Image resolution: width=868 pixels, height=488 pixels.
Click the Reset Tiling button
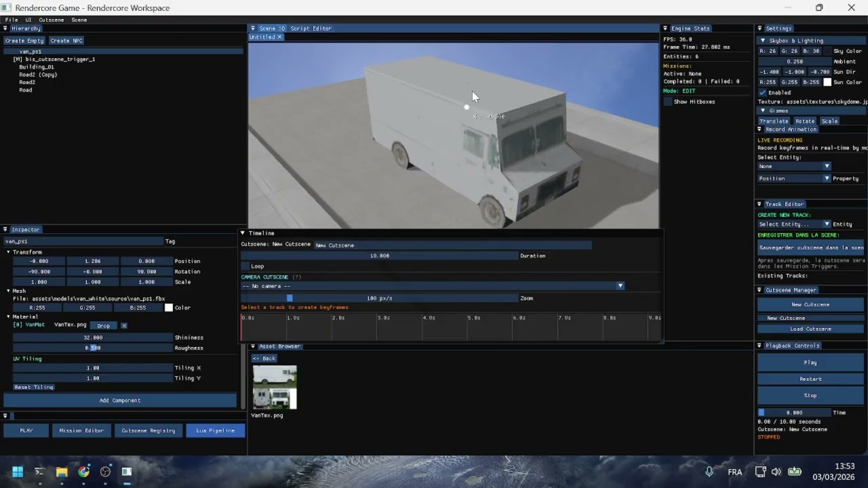[34, 387]
